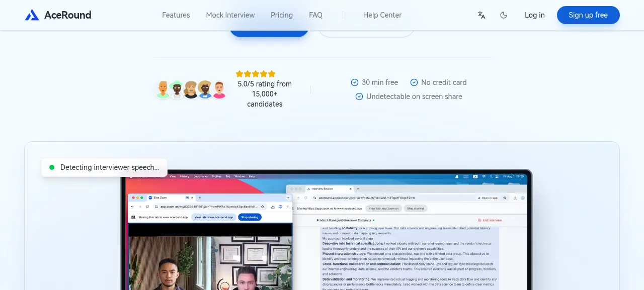Image resolution: width=644 pixels, height=290 pixels.
Task: Jump to FAQ from the header
Action: [315, 15]
